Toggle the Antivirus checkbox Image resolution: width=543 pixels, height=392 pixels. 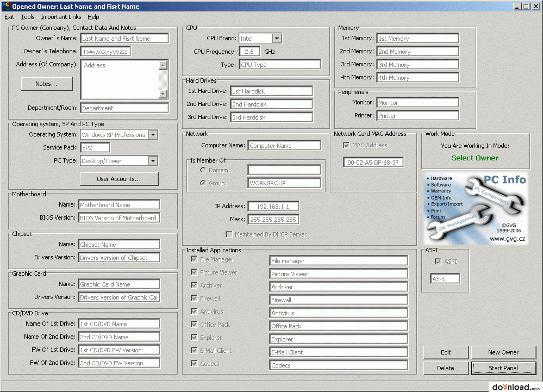point(194,312)
